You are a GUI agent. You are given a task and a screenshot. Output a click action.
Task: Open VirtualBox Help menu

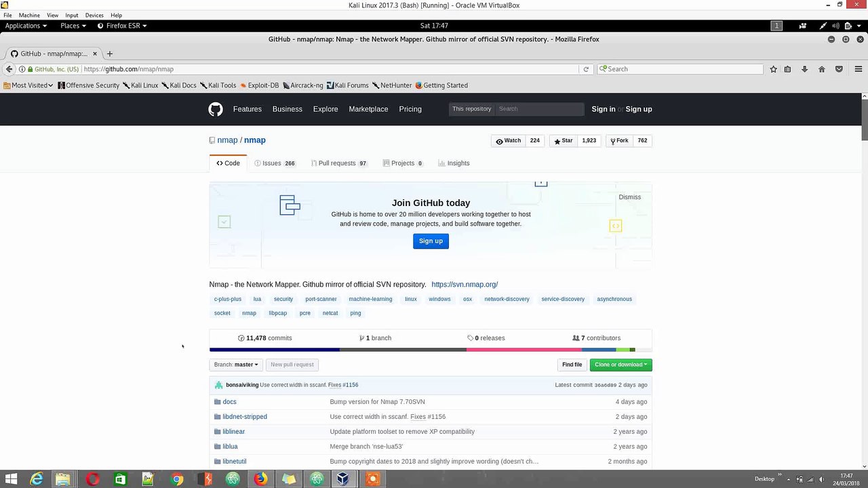click(x=116, y=15)
